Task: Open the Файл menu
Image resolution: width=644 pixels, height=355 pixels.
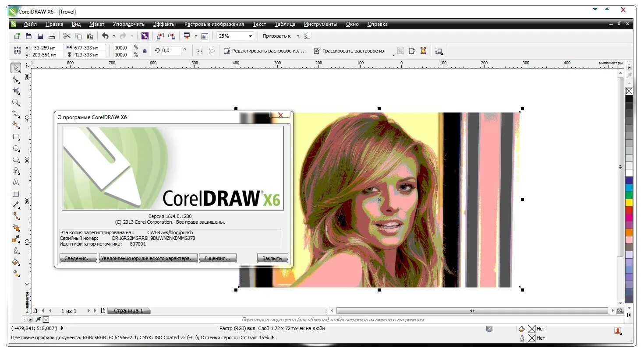Action: coord(30,24)
